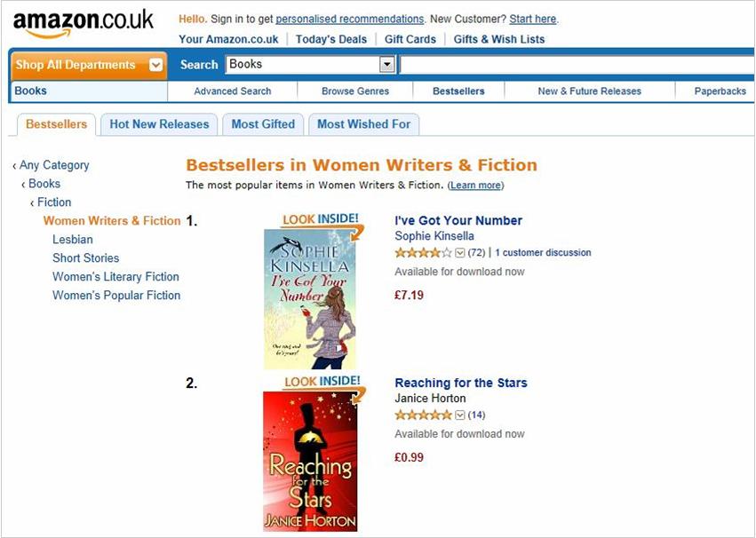This screenshot has width=756, height=538.
Task: Go up to Any Category
Action: point(54,165)
